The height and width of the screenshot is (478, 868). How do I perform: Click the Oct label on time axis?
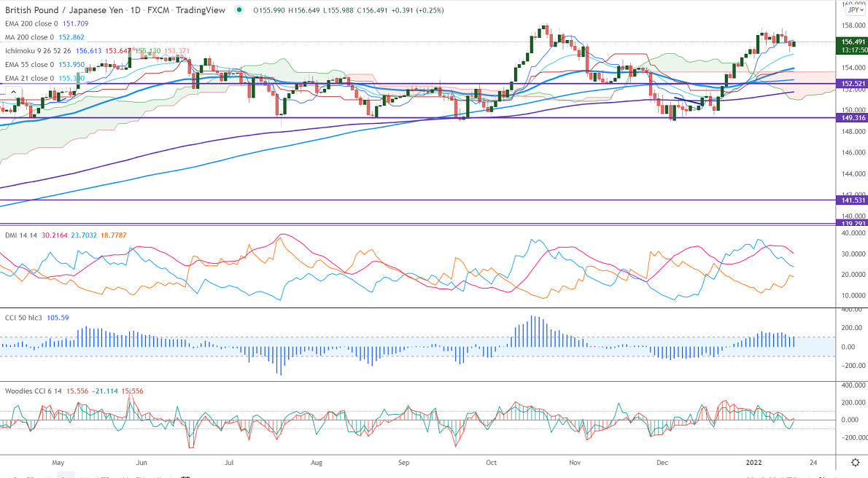(491, 463)
